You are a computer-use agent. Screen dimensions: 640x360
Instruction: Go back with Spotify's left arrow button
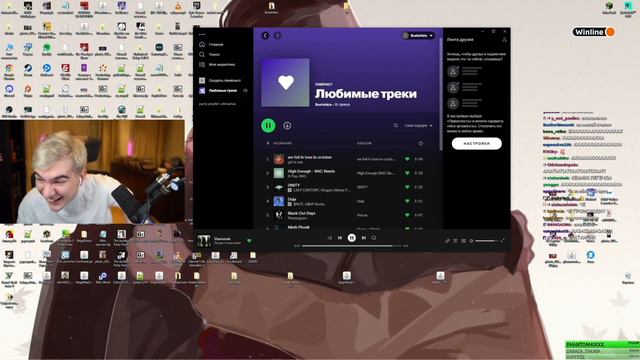pos(265,36)
